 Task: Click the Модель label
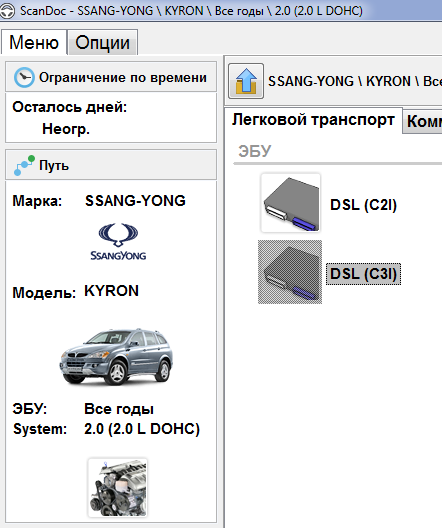point(44,293)
